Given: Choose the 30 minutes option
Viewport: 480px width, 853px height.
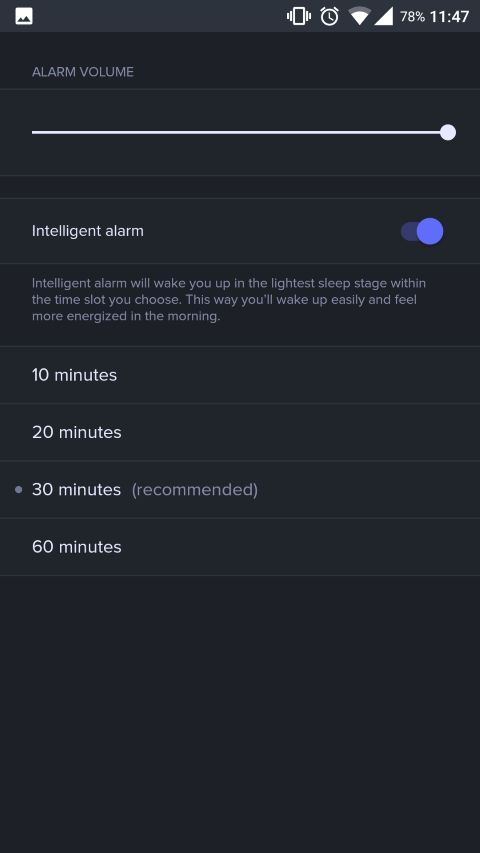Looking at the screenshot, I should (240, 490).
